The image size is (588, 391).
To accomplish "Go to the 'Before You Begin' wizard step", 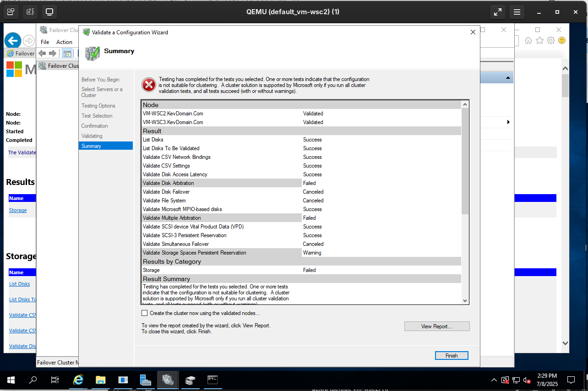I will pyautogui.click(x=100, y=80).
